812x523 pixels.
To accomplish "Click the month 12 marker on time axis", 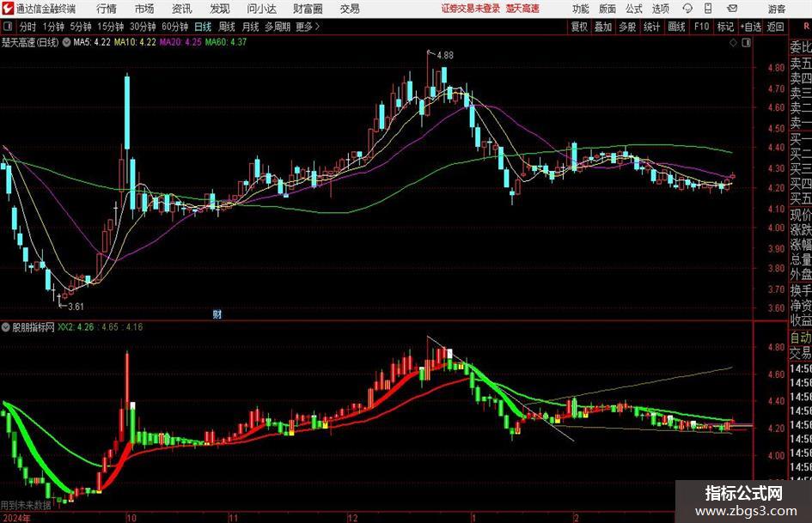I will coord(352,518).
